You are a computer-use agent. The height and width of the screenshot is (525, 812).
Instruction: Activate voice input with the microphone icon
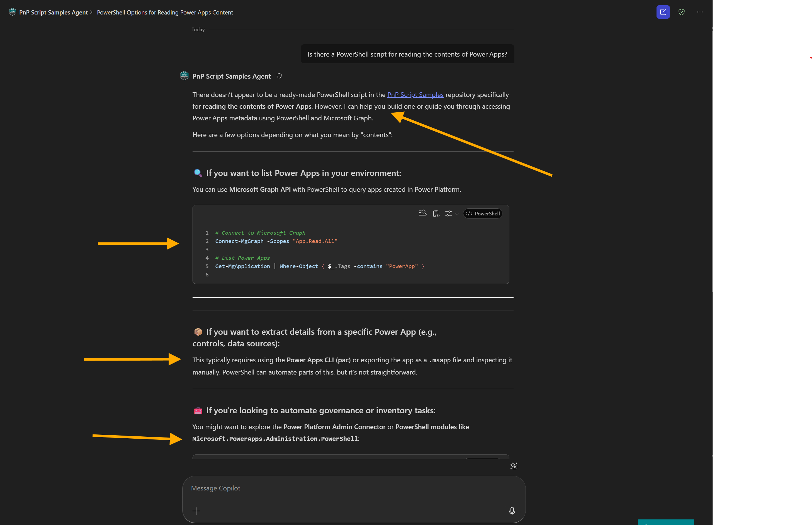(512, 511)
